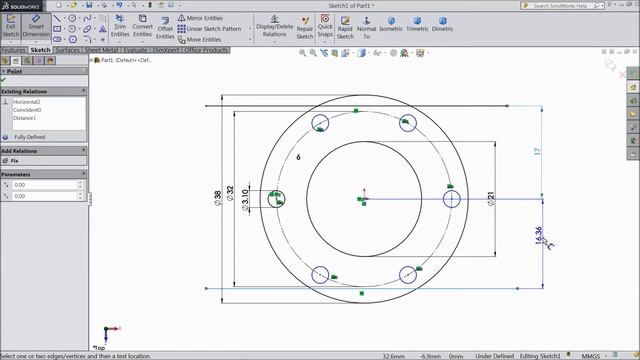640x360 pixels.
Task: Click the Search SolidWorks Help box
Action: tap(562, 6)
